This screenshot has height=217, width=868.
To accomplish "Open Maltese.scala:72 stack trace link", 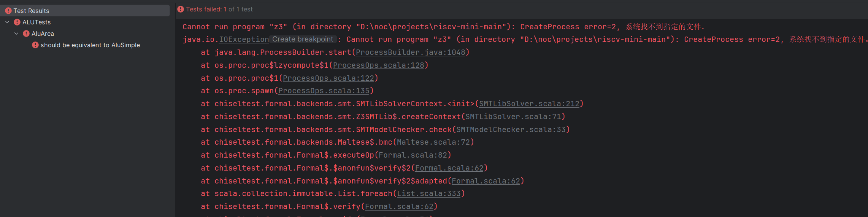I will coord(433,142).
